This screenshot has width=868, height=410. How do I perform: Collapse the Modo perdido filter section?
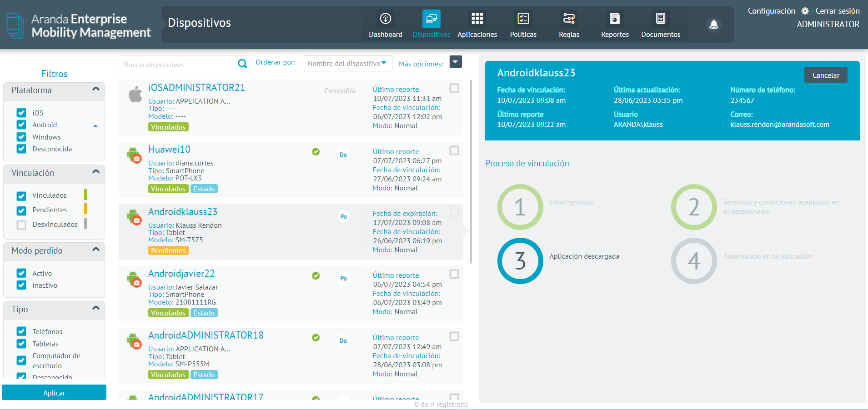click(96, 250)
